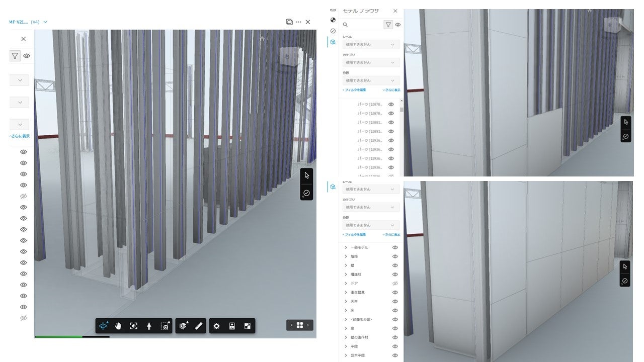This screenshot has height=362, width=644.
Task: Open the Section Analysis cube tool
Action: pos(184,326)
